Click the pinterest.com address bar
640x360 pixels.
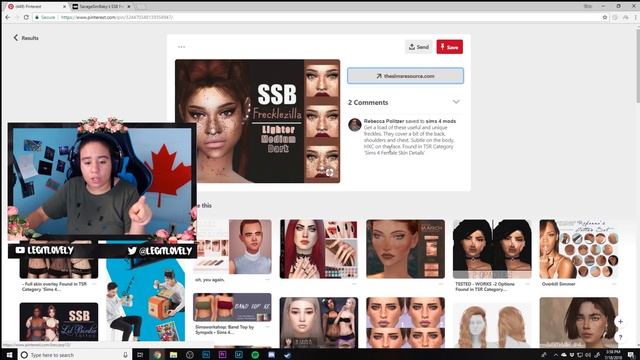(318, 17)
